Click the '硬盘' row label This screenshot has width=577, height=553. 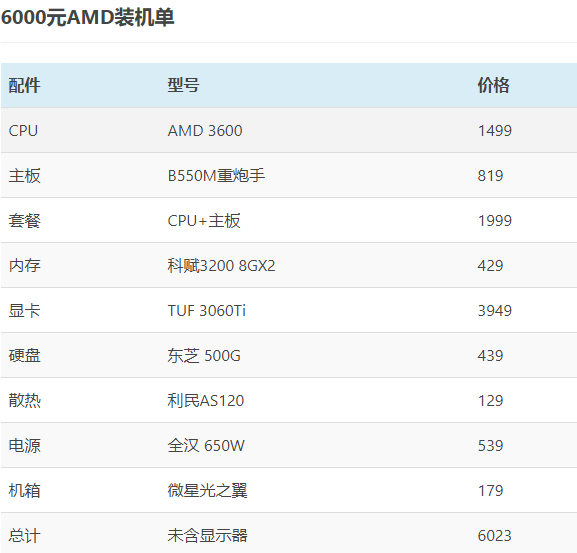coord(24,356)
